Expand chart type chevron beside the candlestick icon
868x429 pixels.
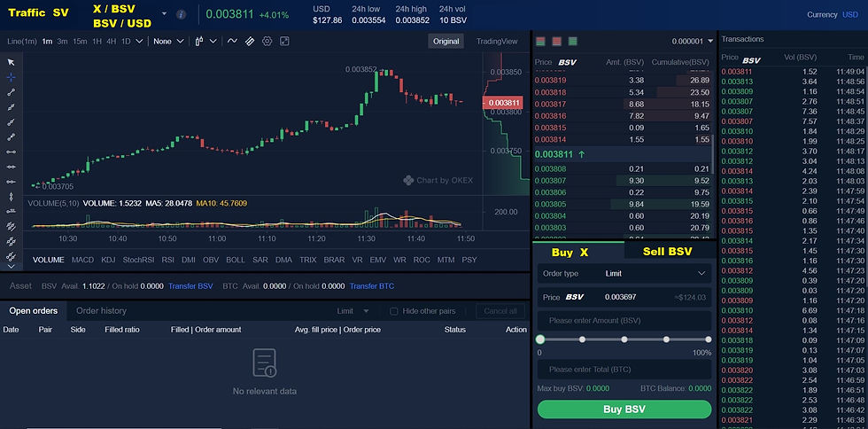point(213,41)
